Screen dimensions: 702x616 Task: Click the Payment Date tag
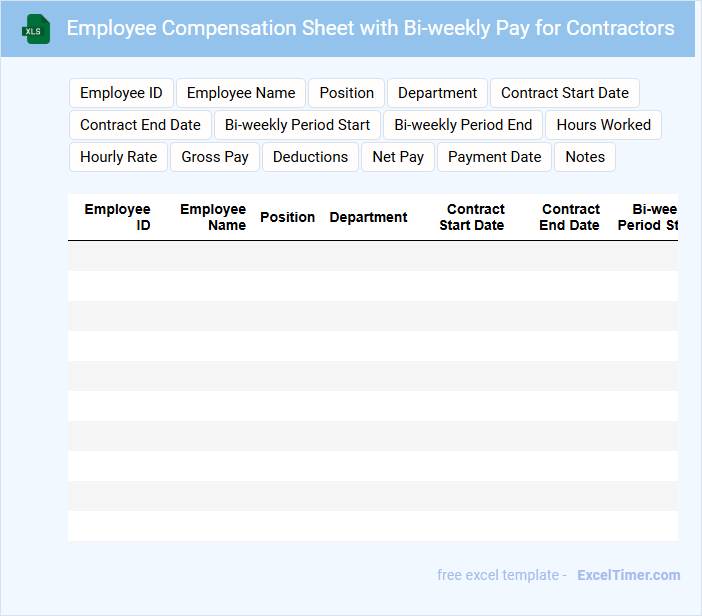(x=494, y=157)
